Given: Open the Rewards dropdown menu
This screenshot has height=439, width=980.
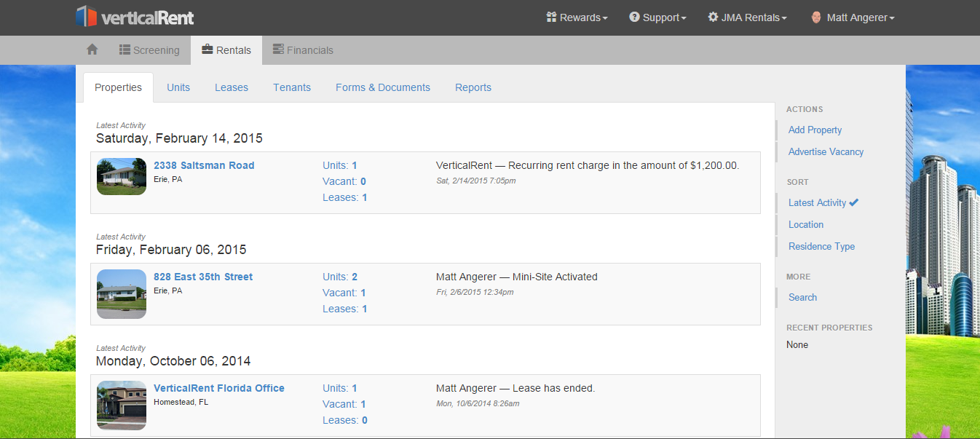Looking at the screenshot, I should click(x=577, y=17).
